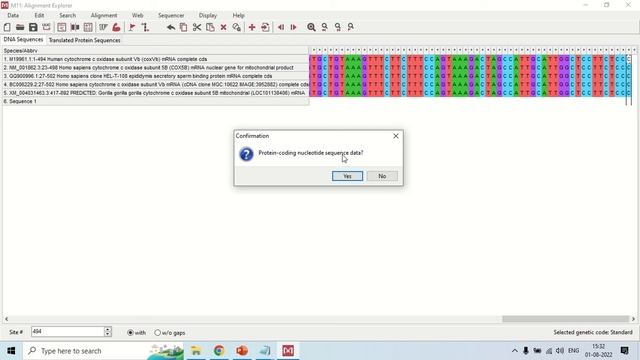The image size is (640, 360).
Task: Click the Paste icon in toolbar
Action: coord(210,27)
